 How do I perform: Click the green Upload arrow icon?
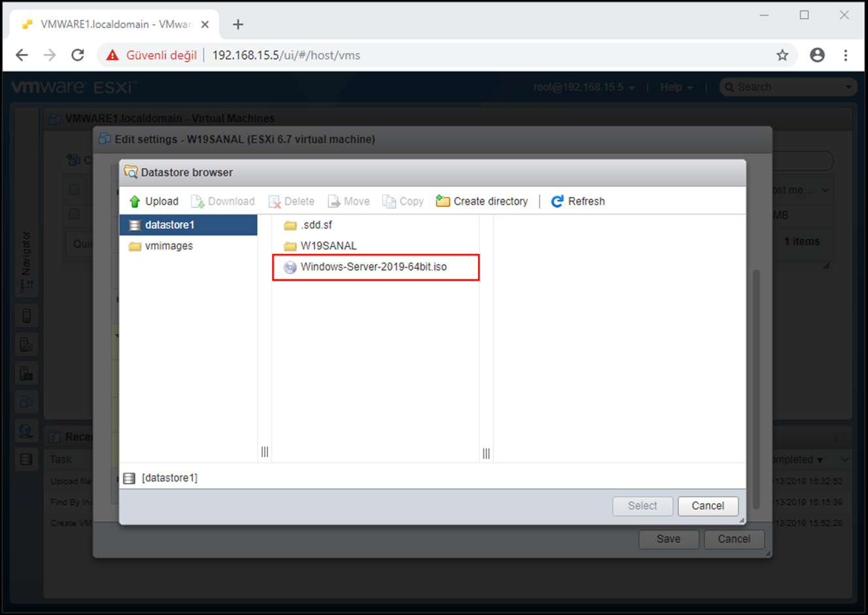coord(135,202)
